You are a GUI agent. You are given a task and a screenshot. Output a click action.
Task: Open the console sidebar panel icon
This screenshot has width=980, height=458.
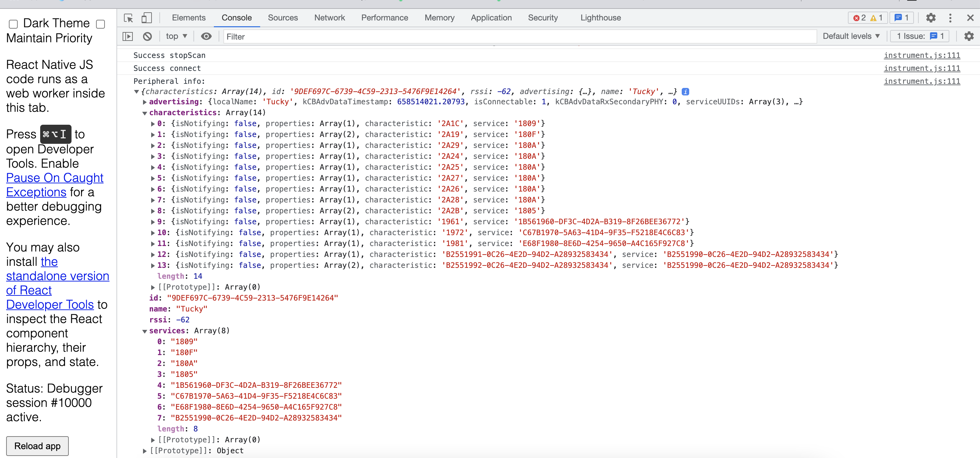pyautogui.click(x=128, y=36)
